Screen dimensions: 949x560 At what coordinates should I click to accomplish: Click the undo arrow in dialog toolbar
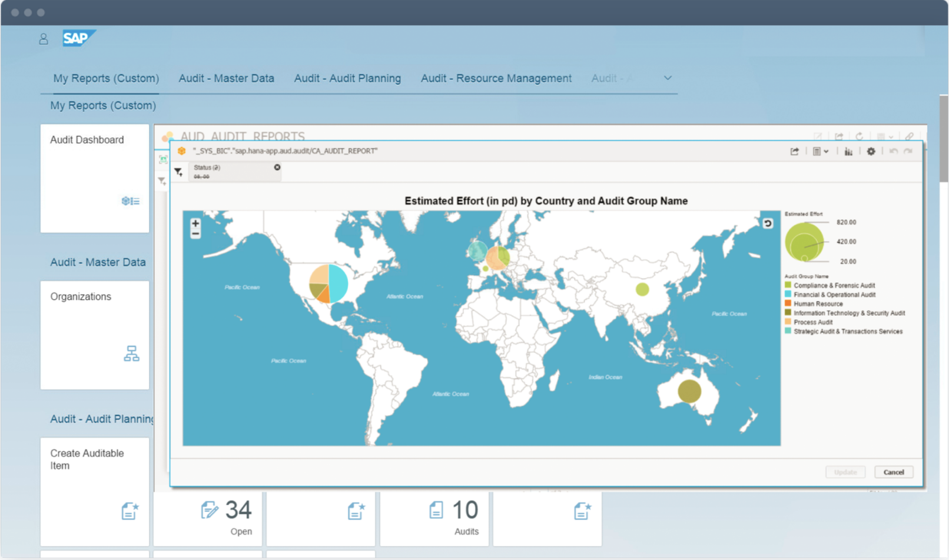(x=894, y=151)
